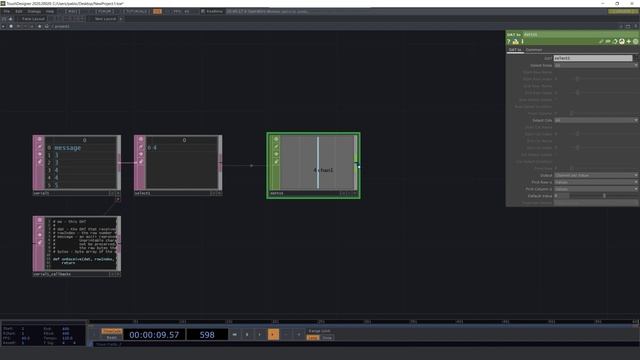Click the orange Play button

click(273, 334)
